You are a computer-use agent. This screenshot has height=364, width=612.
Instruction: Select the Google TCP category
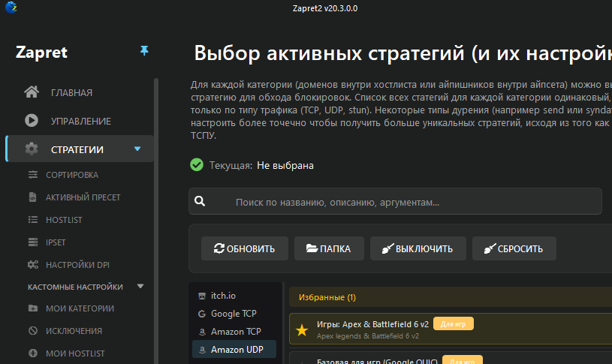pos(234,314)
